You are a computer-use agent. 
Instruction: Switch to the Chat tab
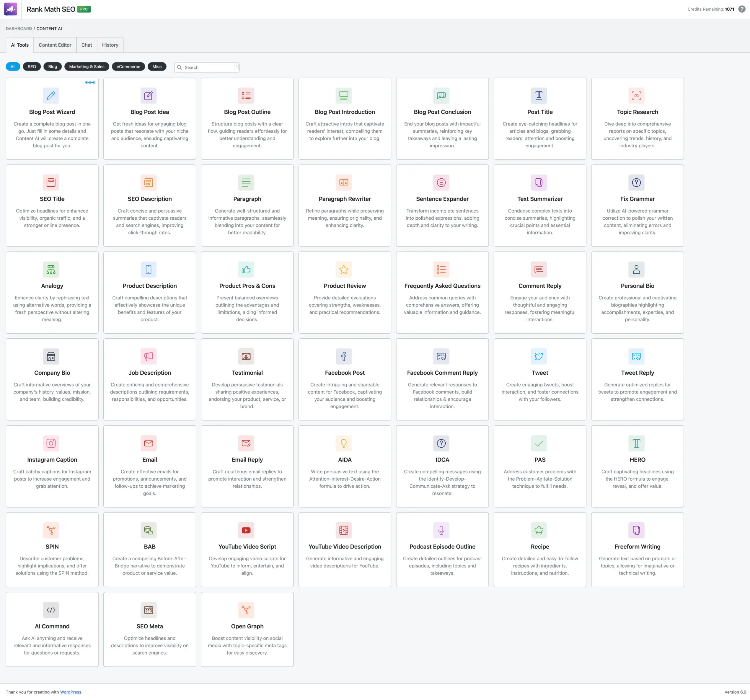[87, 45]
